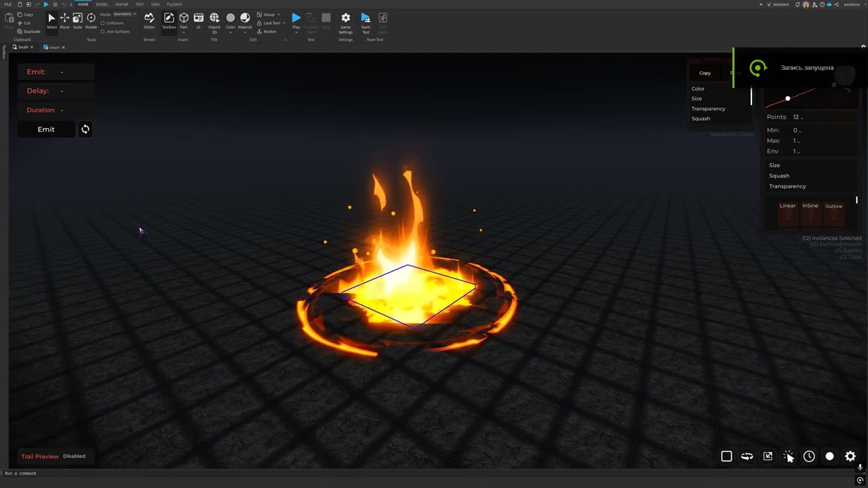The image size is (868, 488).
Task: Open the FILE menu
Action: point(8,4)
